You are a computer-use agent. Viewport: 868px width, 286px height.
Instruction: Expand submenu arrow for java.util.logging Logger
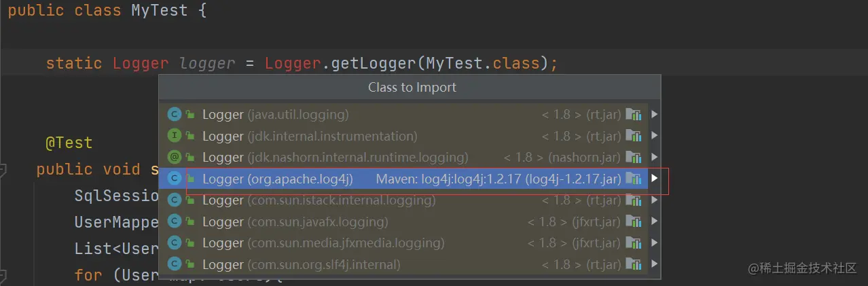(654, 115)
